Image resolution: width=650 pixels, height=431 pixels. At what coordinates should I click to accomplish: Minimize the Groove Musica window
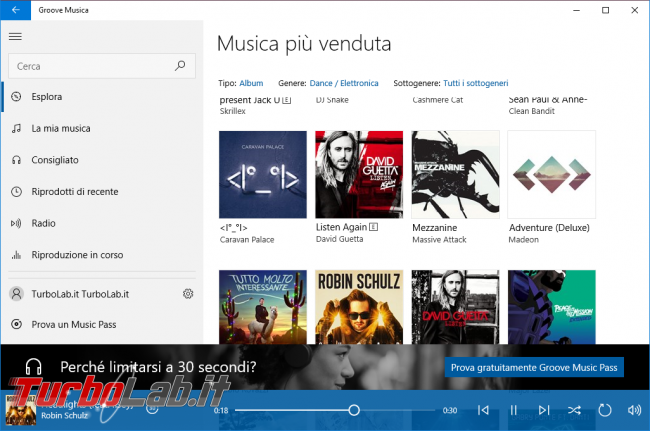576,10
